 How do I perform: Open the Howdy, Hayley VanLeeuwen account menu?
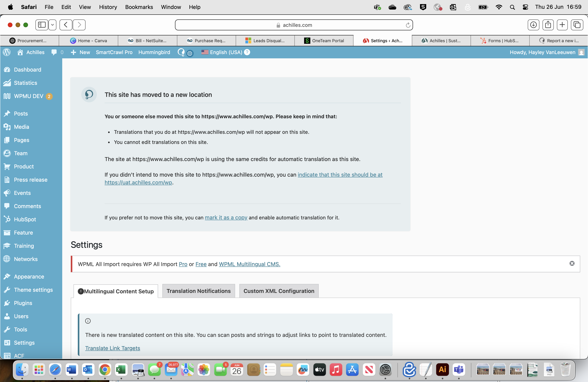pyautogui.click(x=547, y=52)
